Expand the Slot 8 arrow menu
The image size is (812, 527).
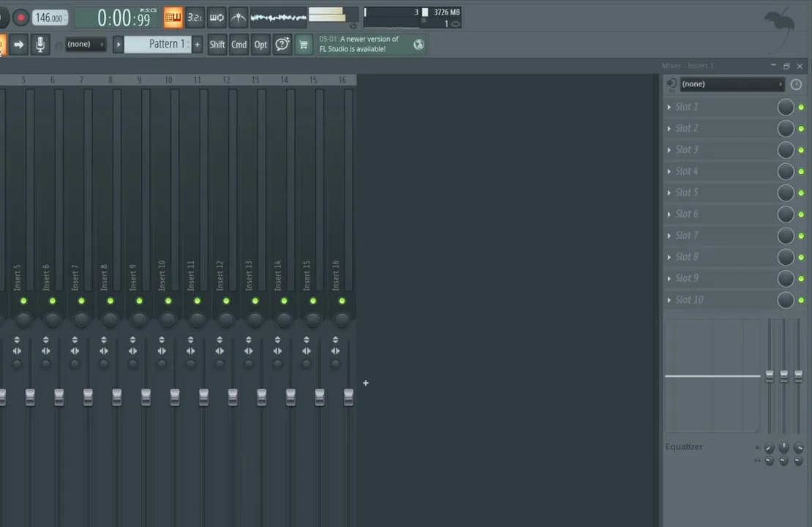pyautogui.click(x=669, y=257)
